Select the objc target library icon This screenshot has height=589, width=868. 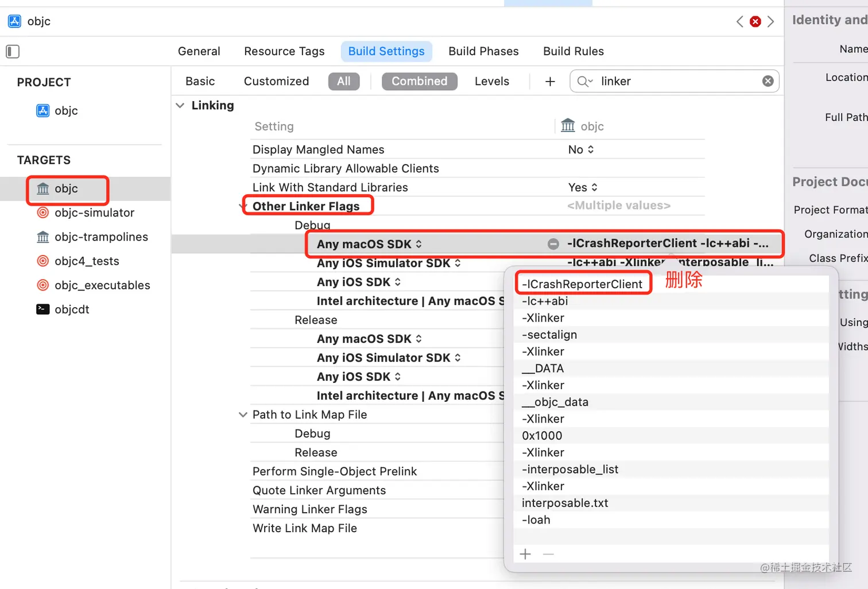[x=43, y=189]
